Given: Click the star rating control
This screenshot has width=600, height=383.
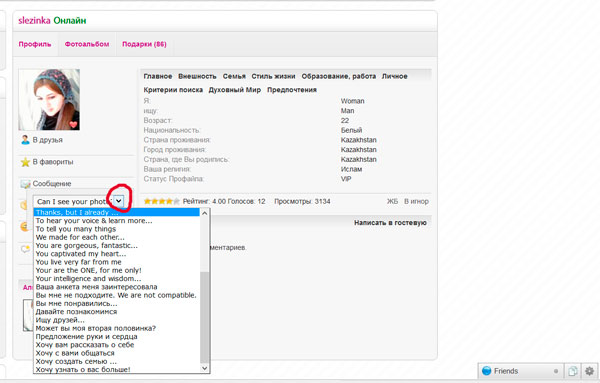Looking at the screenshot, I should click(x=161, y=201).
